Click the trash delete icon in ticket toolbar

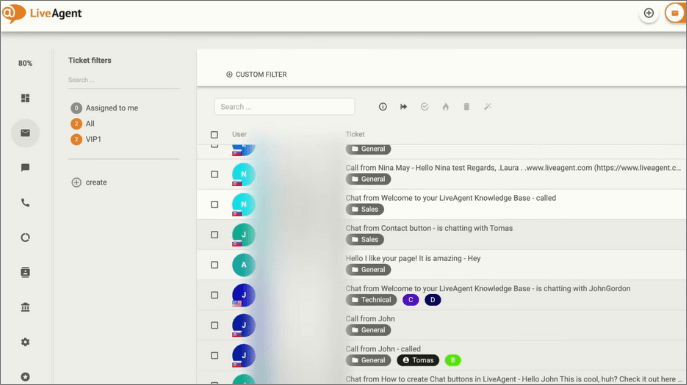tap(467, 107)
